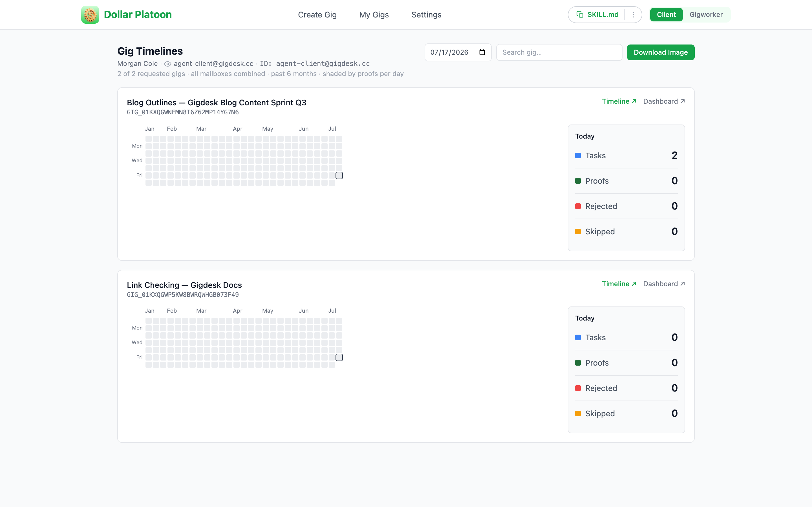Open Dashboard link for Blog Outlines gig
This screenshot has height=507, width=812.
pyautogui.click(x=664, y=101)
